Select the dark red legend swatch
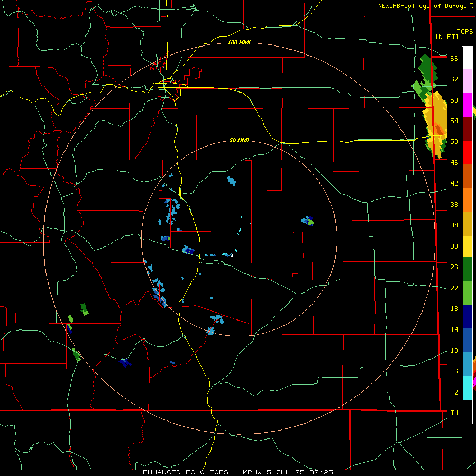The width and height of the screenshot is (476, 476). click(x=467, y=129)
